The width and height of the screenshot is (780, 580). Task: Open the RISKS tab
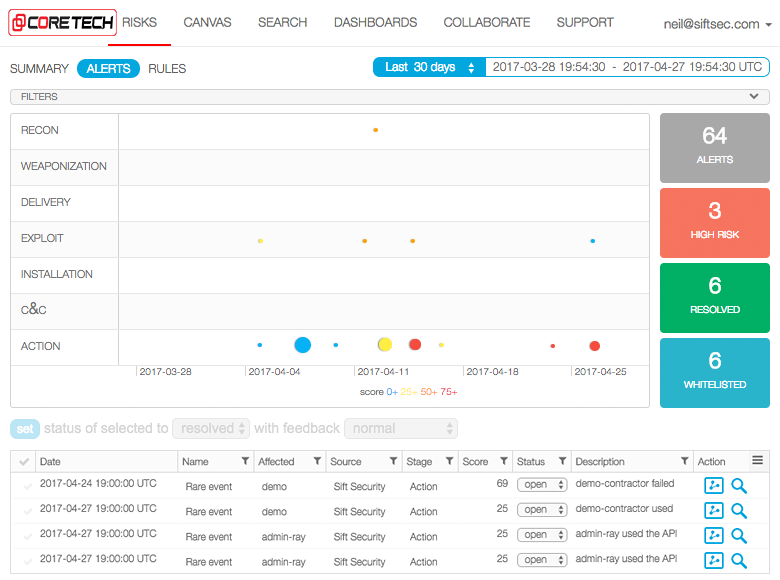click(139, 22)
